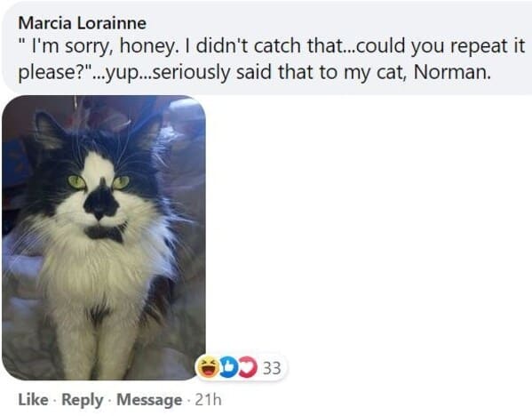The width and height of the screenshot is (532, 416).
Task: Click the cat's black bow-tie chin marking
Action: coord(104,233)
